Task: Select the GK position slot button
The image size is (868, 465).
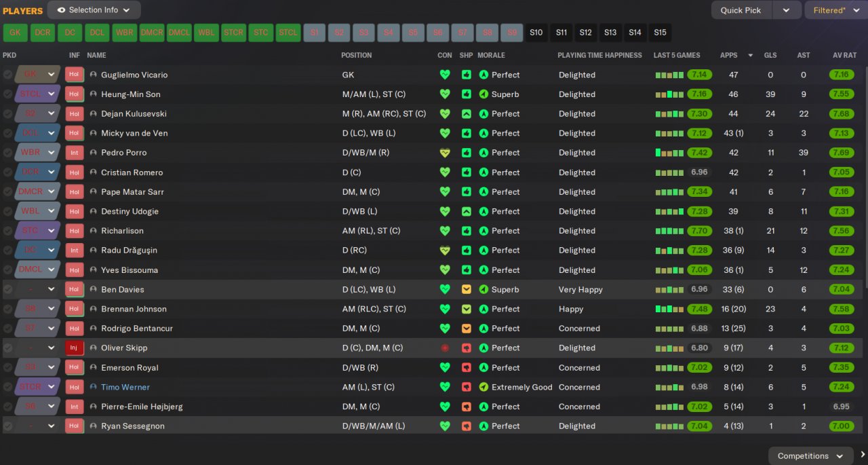Action: (x=16, y=33)
